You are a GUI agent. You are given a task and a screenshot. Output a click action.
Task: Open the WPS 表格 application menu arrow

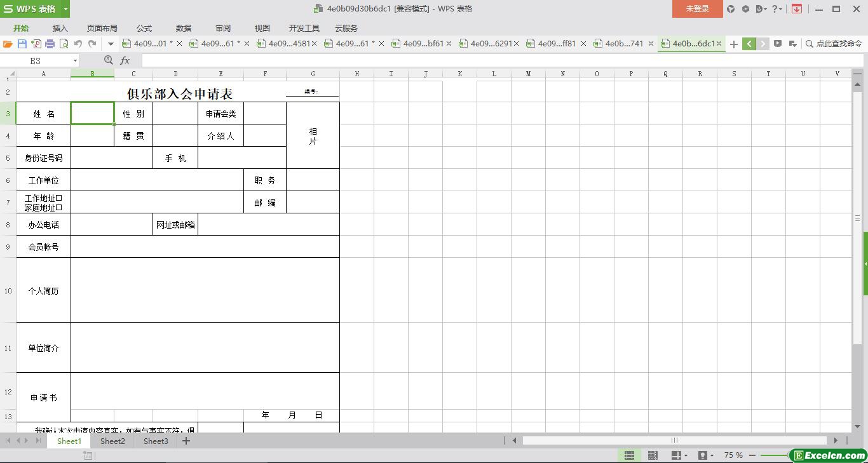(65, 9)
